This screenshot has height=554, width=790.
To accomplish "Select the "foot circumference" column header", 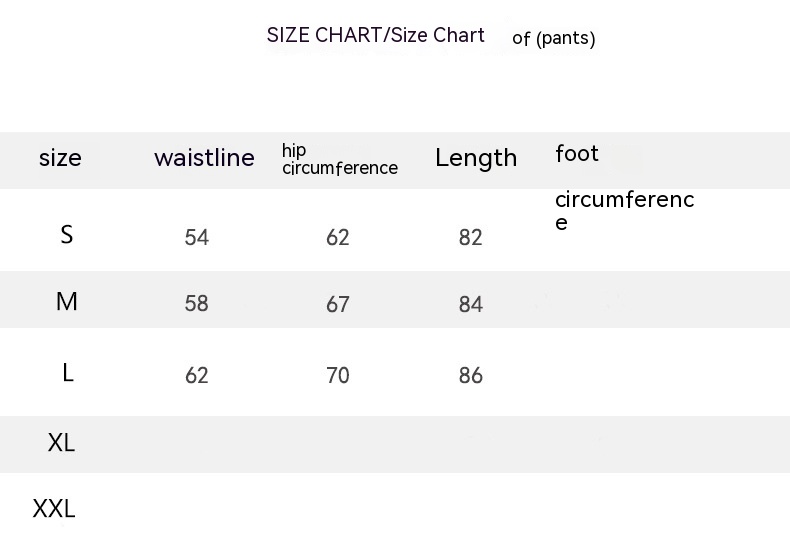I will [623, 187].
